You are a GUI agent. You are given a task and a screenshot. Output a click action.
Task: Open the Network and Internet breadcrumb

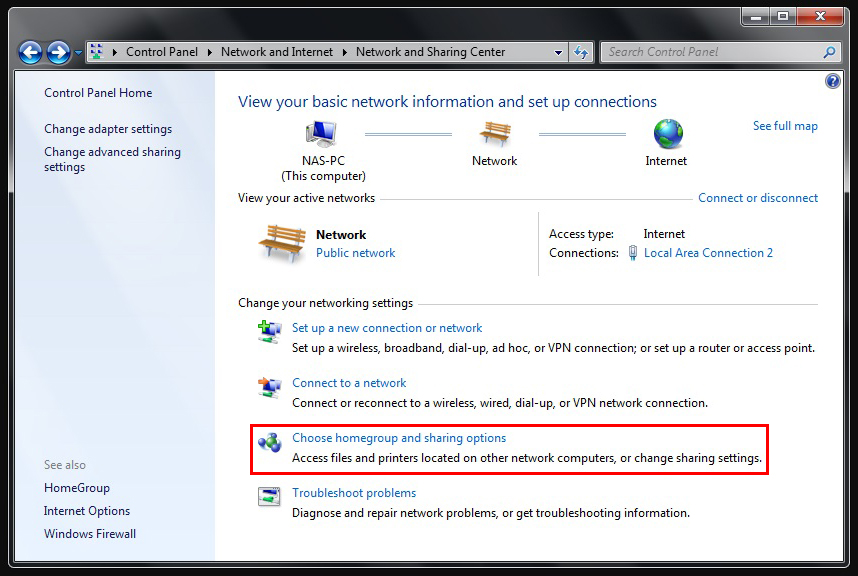(277, 52)
